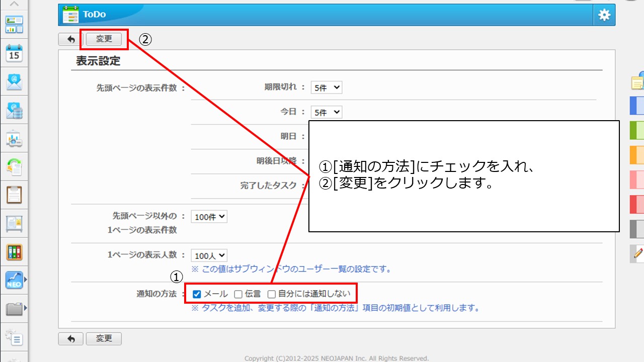
Task: Select the blue color tab on right
Action: point(637,106)
